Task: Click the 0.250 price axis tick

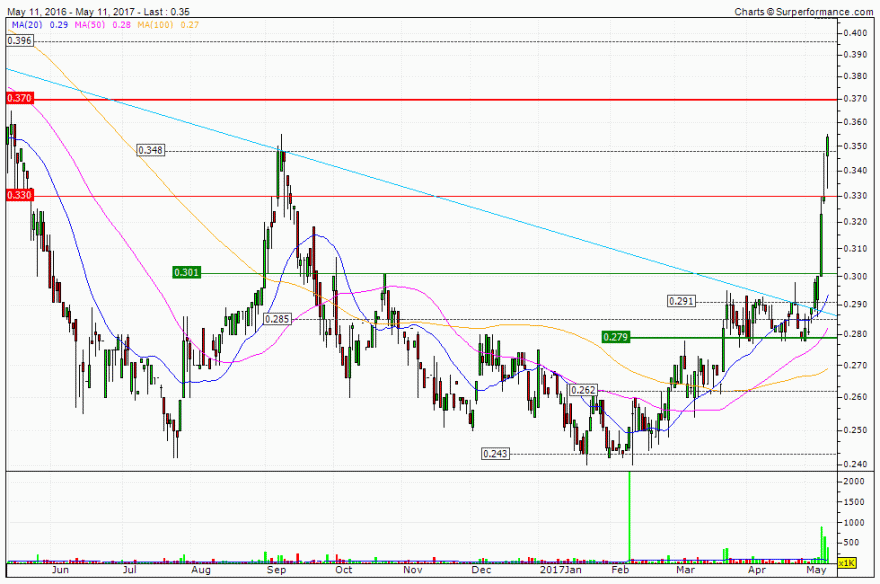Action: 855,430
